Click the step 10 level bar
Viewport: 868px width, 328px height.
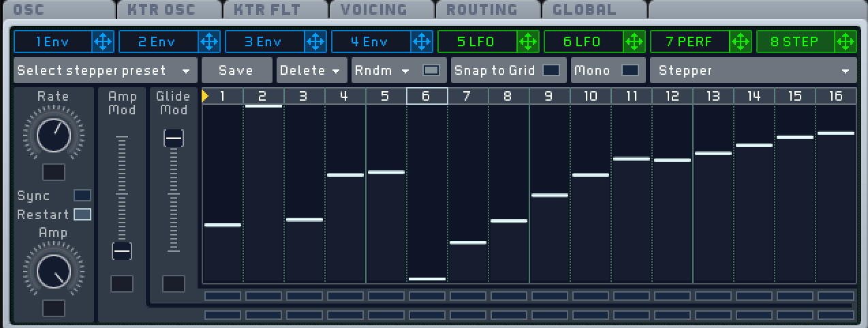point(591,175)
